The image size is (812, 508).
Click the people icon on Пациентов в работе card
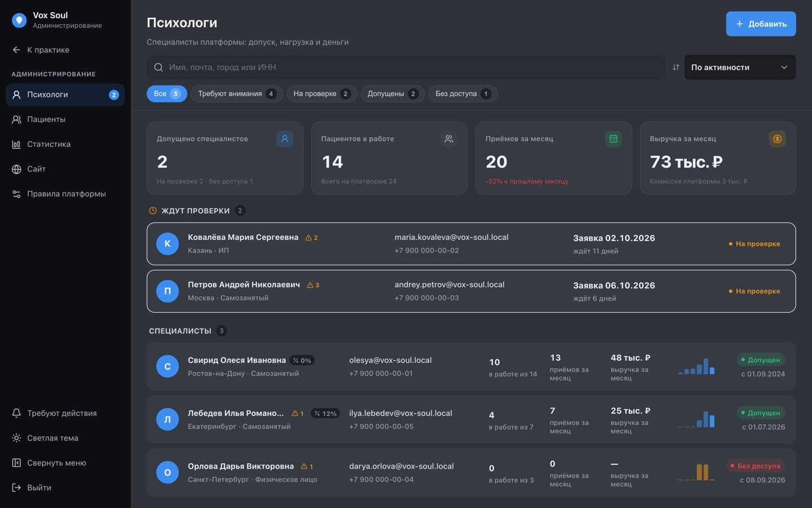(449, 139)
